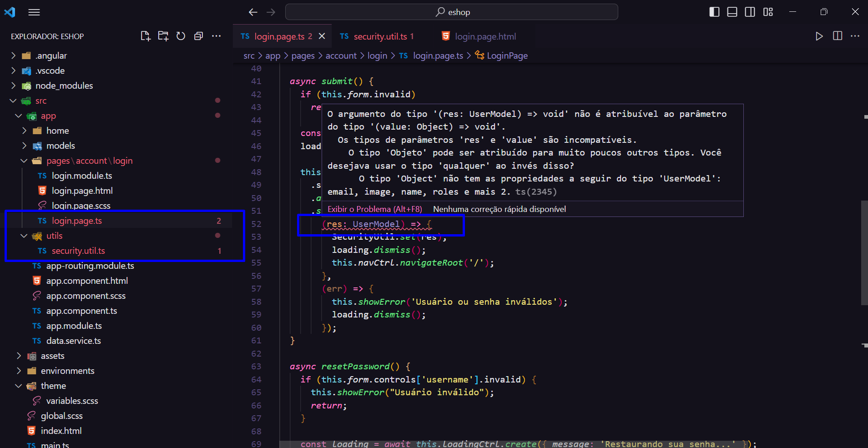Create a new folder in the Explorer

tap(163, 36)
